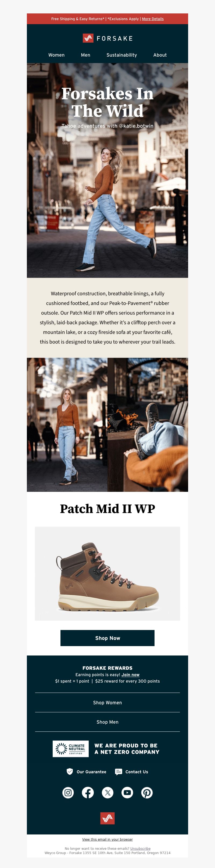The image size is (215, 868).
Task: Follow the More Details link
Action: pos(153,19)
